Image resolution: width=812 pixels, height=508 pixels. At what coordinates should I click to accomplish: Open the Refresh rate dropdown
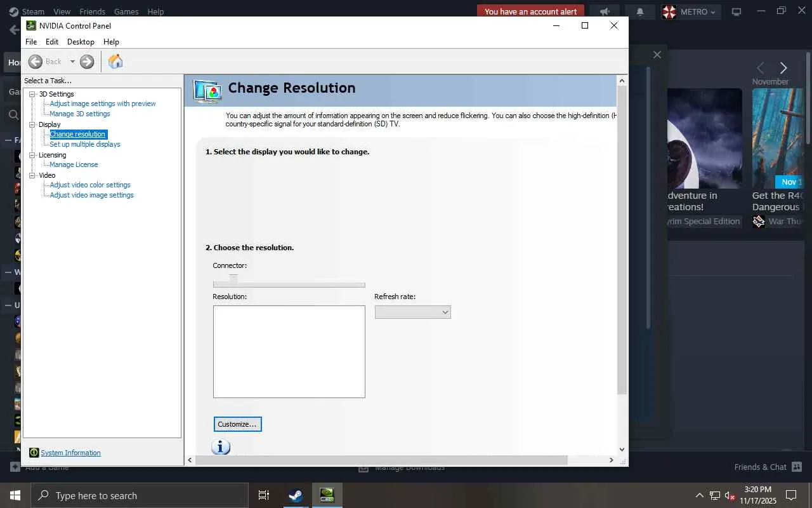tap(412, 312)
